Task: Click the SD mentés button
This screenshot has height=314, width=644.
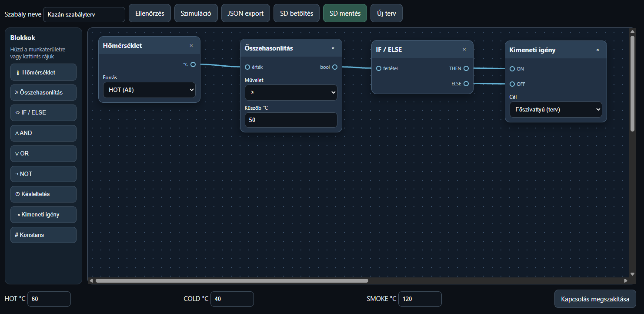Action: point(345,13)
